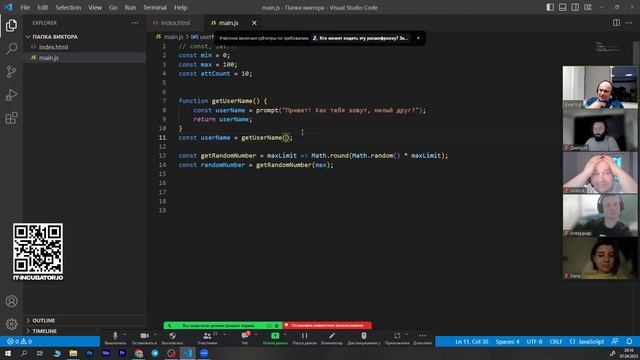
Task: Start a New Share in Zoom
Action: pos(275,338)
